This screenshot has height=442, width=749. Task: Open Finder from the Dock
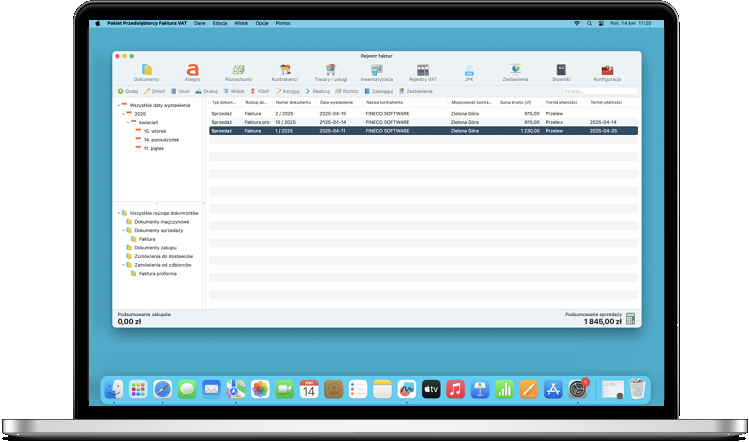[x=114, y=390]
